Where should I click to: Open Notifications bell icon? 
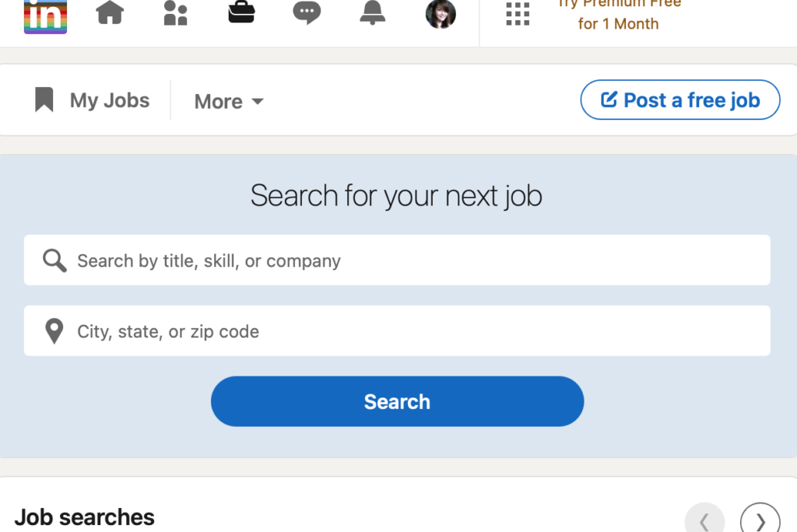373,12
